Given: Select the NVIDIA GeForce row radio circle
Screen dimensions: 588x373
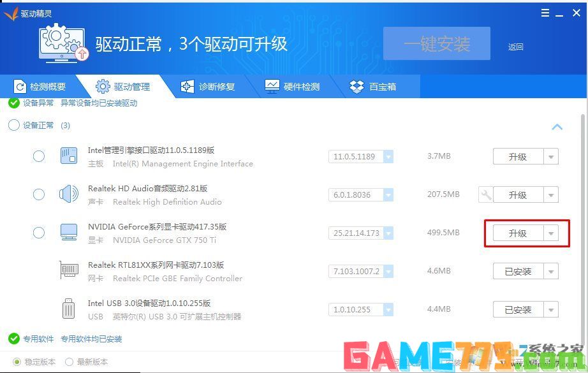Looking at the screenshot, I should pos(39,233).
